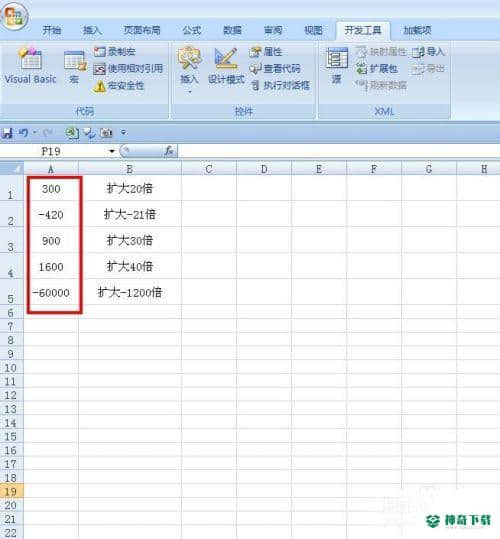Viewport: 500px width, 539px height.
Task: Start Record Macro (录制宏)
Action: [x=114, y=52]
